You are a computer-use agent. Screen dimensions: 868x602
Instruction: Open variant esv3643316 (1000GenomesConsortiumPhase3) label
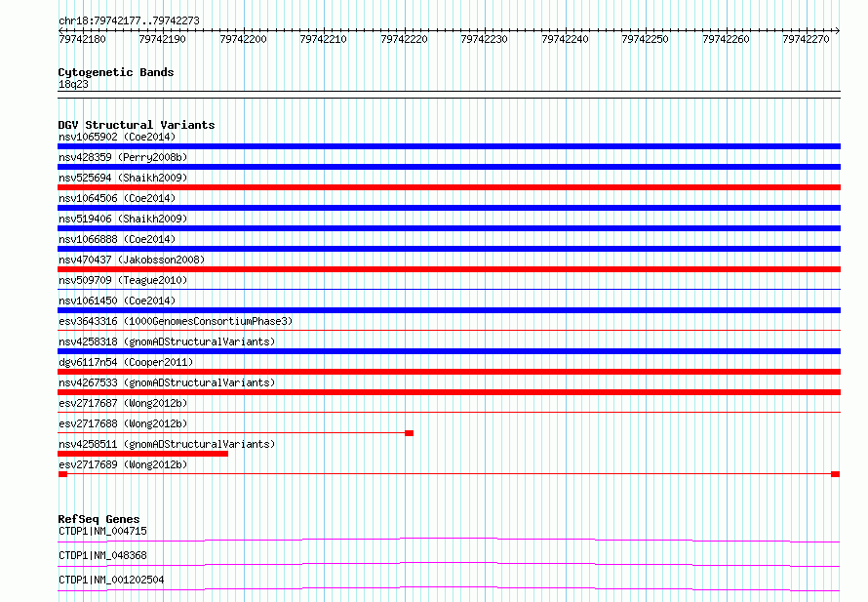[x=176, y=321]
